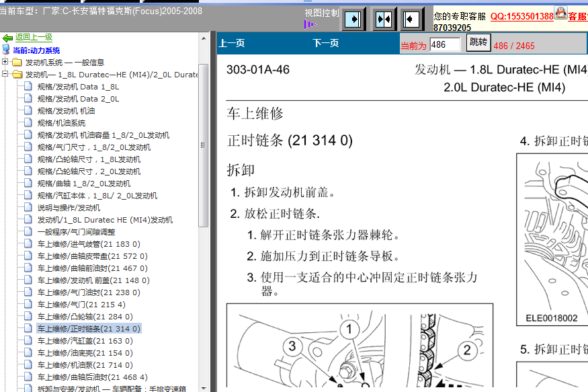Select 车上维修/正时链条(21 314 0)
Image resolution: width=588 pixels, height=392 pixels.
pyautogui.click(x=89, y=329)
